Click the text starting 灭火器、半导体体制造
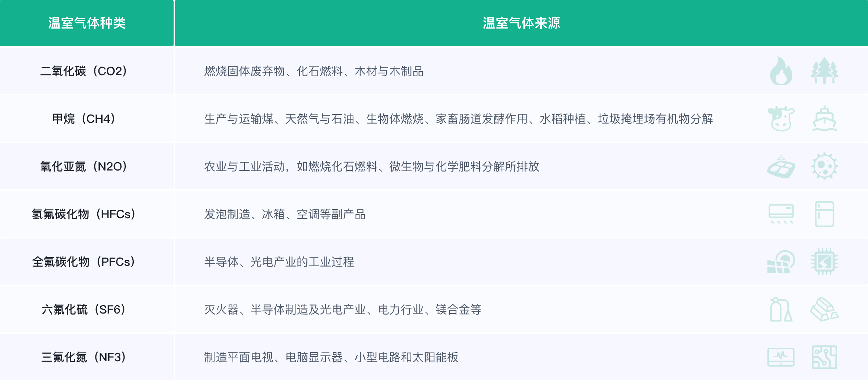 click(342, 310)
